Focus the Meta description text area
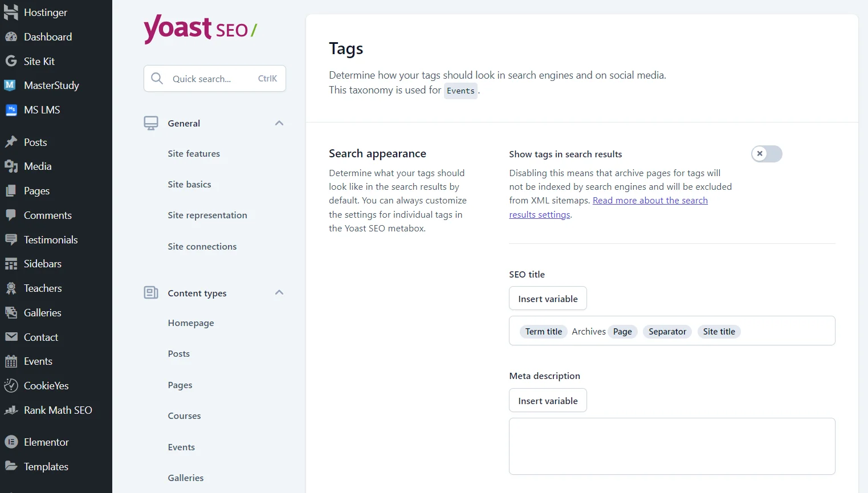868x493 pixels. coord(672,446)
